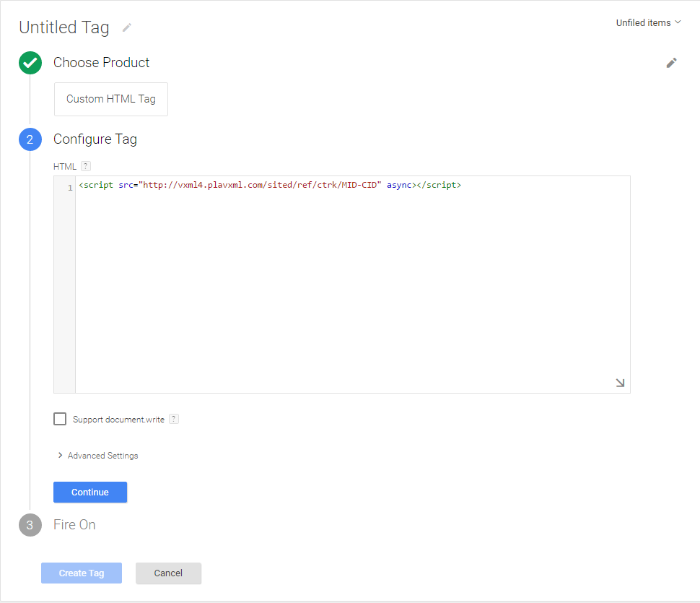Screen dimensions: 700x603
Task: Enable Support document.write checkbox
Action: coord(60,419)
